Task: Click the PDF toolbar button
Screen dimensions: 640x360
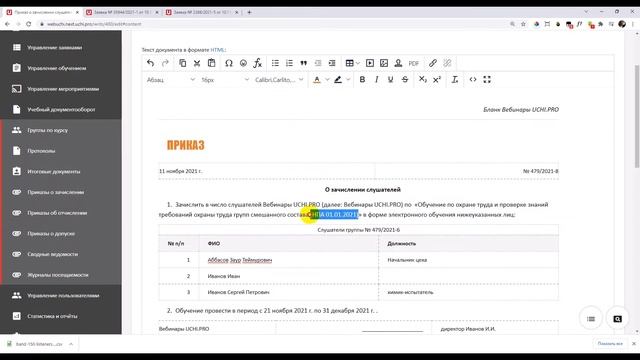Action: pos(413,63)
